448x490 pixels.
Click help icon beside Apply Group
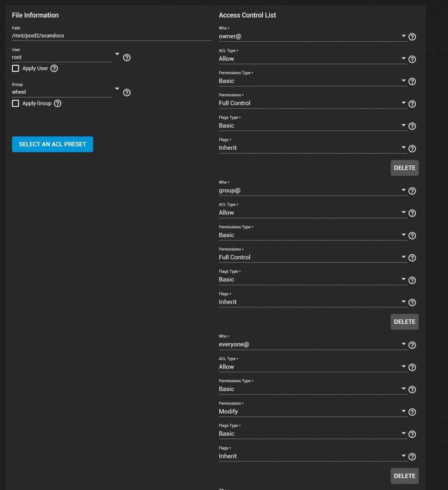coord(58,103)
